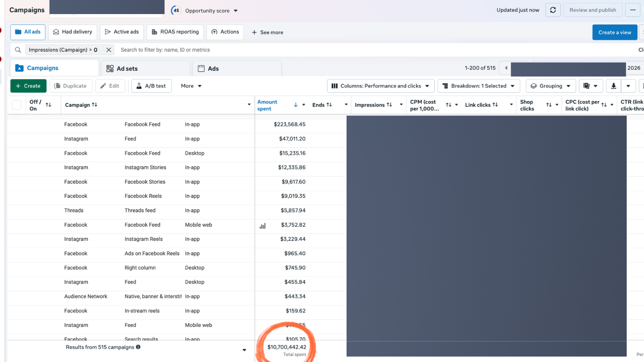Expand the export options arrow
The height and width of the screenshot is (362, 644).
(628, 86)
